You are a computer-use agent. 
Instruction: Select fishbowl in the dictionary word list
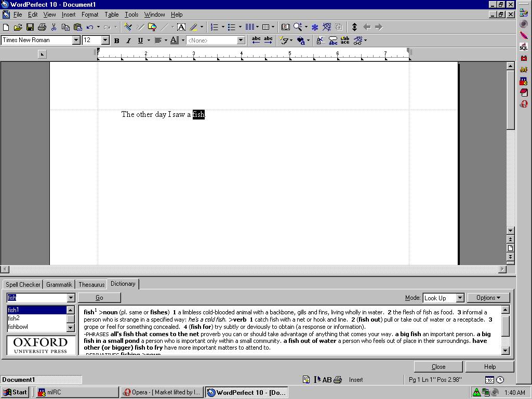pyautogui.click(x=37, y=327)
